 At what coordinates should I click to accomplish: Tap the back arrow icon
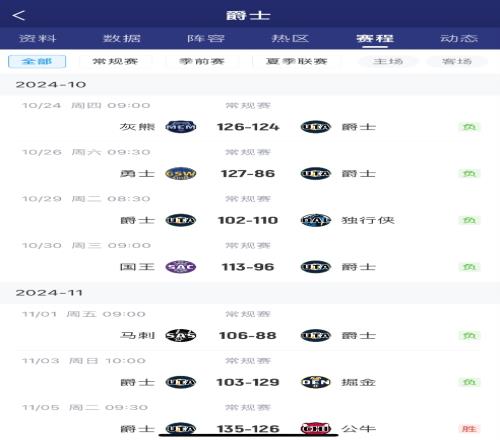coord(19,15)
